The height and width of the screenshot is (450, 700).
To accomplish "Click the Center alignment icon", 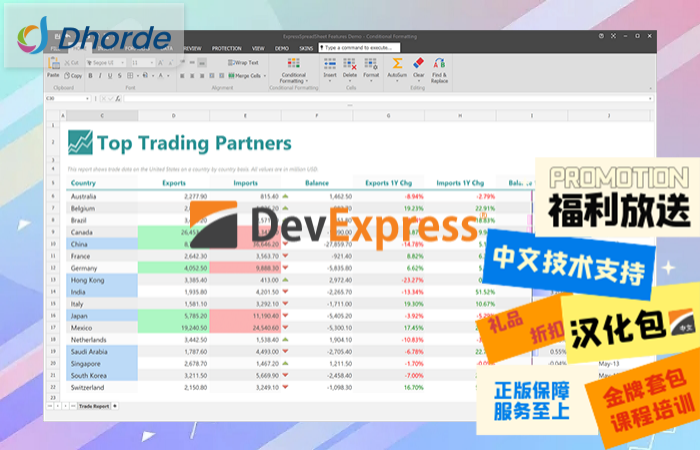I will (x=192, y=76).
